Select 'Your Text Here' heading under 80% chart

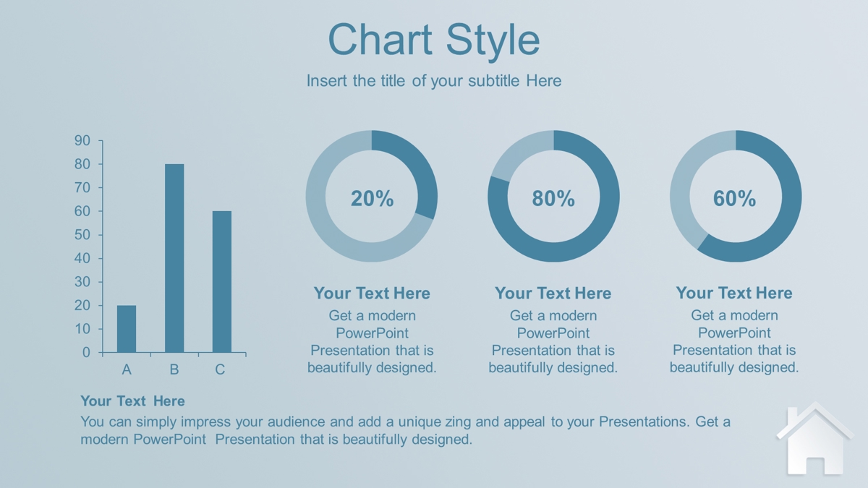553,293
